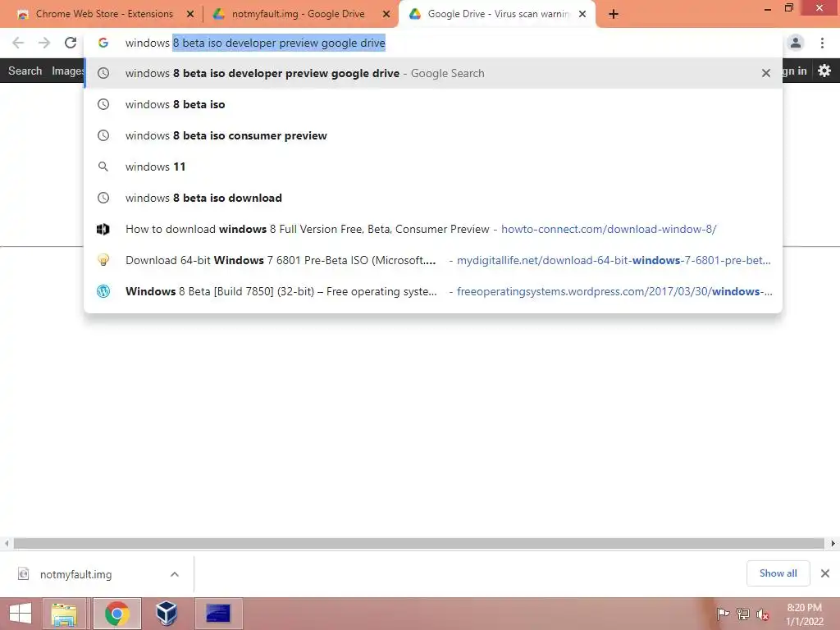Click the blue window taskbar app
The height and width of the screenshot is (630, 840).
[x=218, y=614]
